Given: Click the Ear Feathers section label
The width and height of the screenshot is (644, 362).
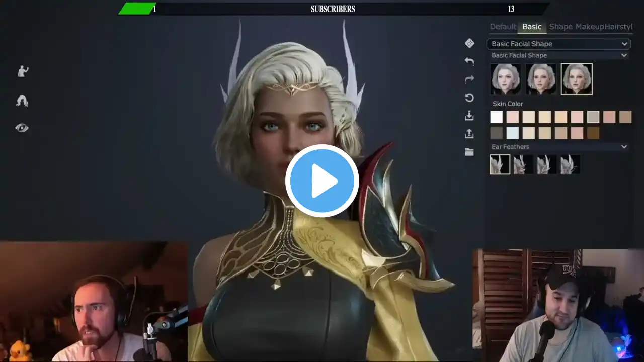Looking at the screenshot, I should (x=510, y=147).
